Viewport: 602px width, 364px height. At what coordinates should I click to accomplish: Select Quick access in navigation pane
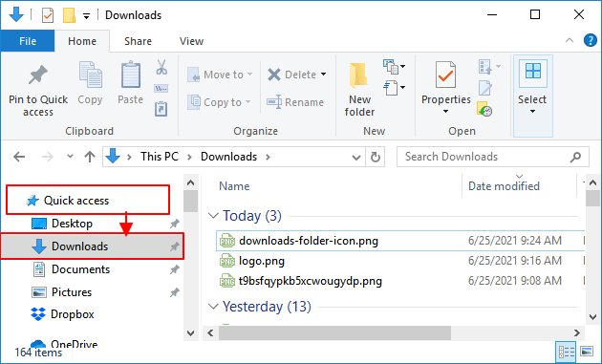[x=76, y=201]
